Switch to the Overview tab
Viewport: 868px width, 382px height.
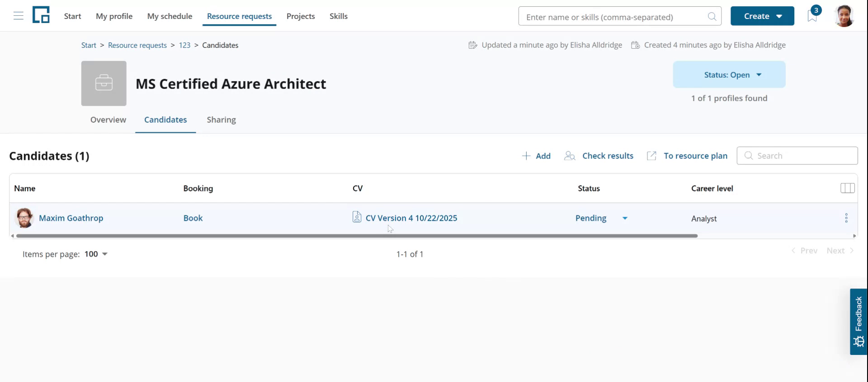[x=108, y=120]
